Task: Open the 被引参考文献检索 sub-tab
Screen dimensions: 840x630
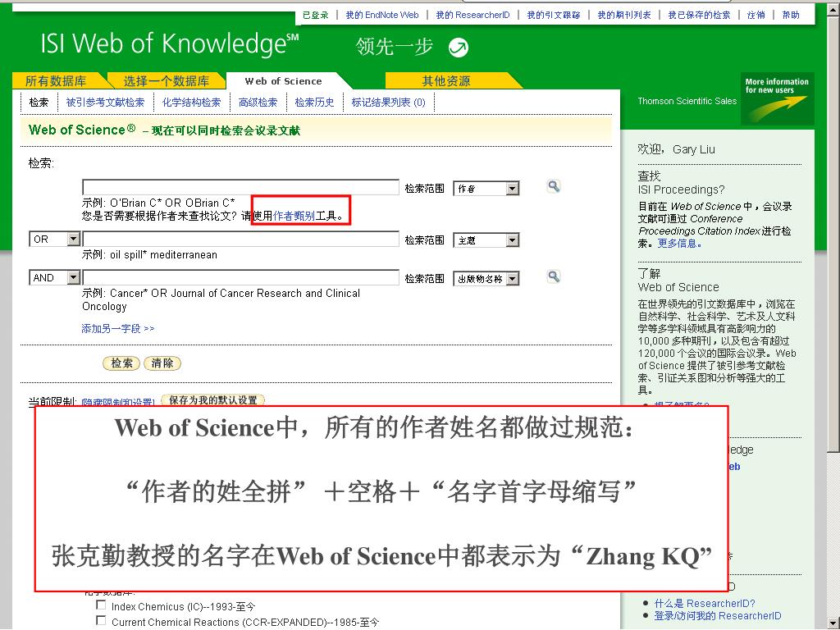Action: tap(105, 102)
